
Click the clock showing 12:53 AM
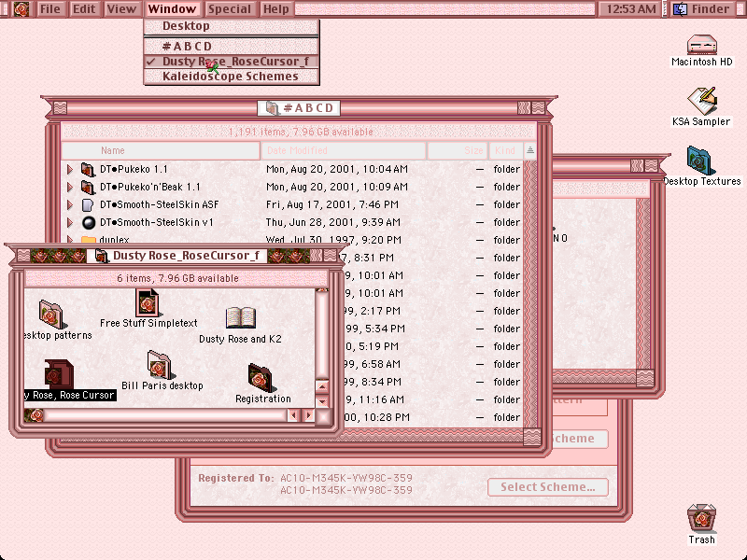click(x=631, y=8)
